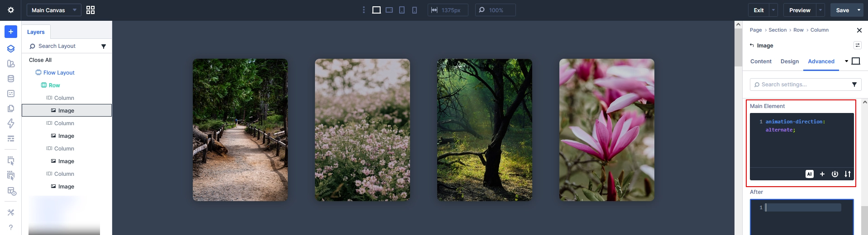Viewport: 868px width, 235px height.
Task: Open the tools wrench icon in sidebar
Action: click(11, 212)
